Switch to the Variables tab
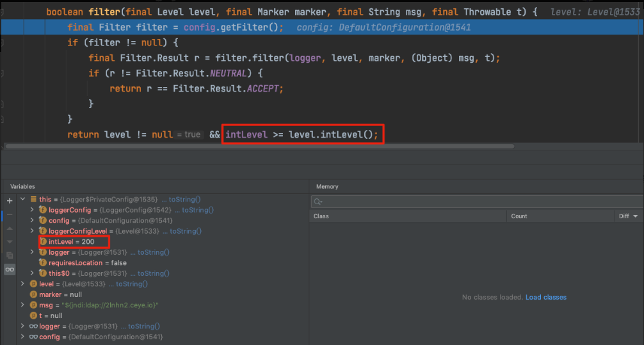Viewport: 644px width, 345px height. pos(22,186)
